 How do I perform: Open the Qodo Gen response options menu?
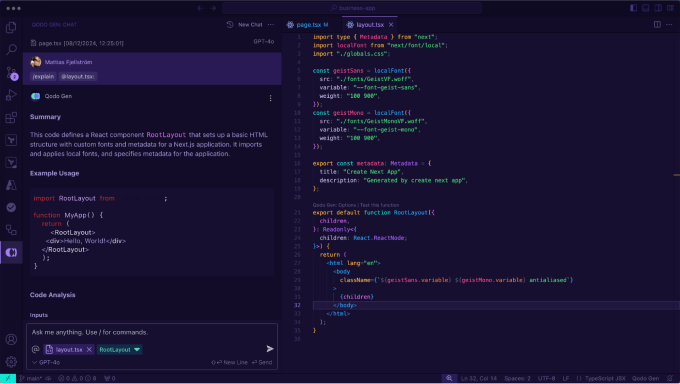coord(271,98)
